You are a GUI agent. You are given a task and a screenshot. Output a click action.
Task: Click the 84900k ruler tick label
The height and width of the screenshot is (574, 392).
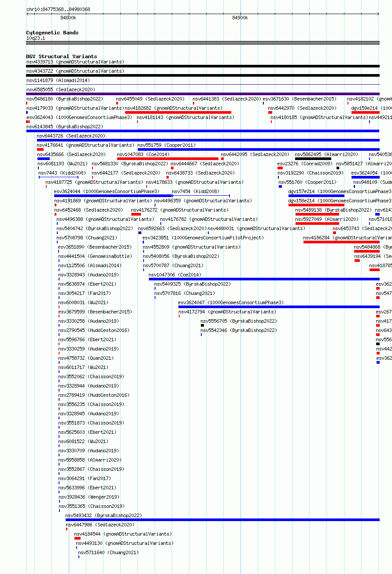[240, 18]
